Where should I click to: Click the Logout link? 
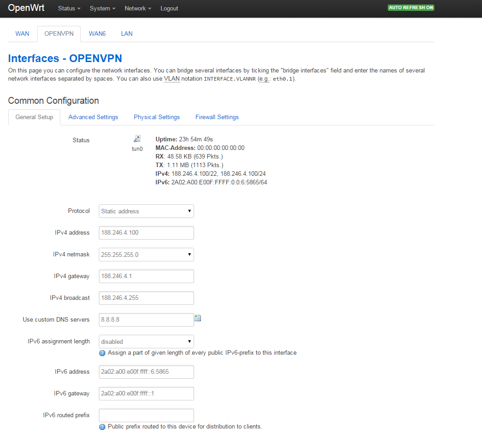tap(169, 9)
